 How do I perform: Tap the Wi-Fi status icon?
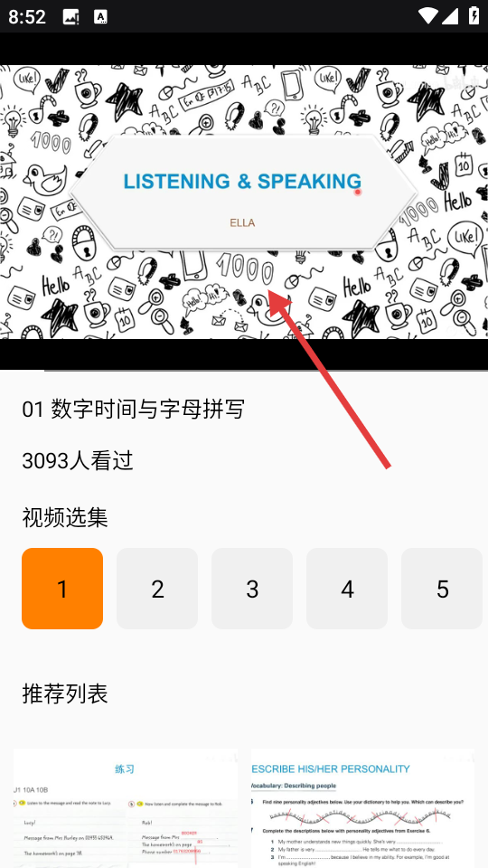(x=428, y=16)
